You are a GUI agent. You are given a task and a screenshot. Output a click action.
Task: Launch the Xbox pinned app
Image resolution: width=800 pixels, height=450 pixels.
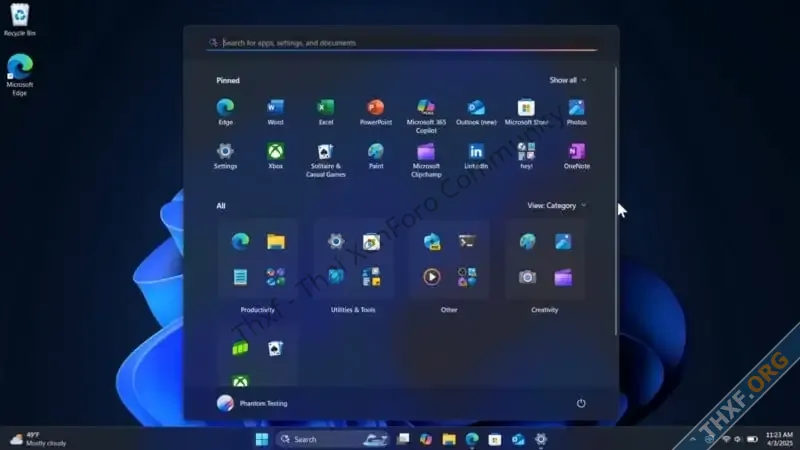click(275, 156)
